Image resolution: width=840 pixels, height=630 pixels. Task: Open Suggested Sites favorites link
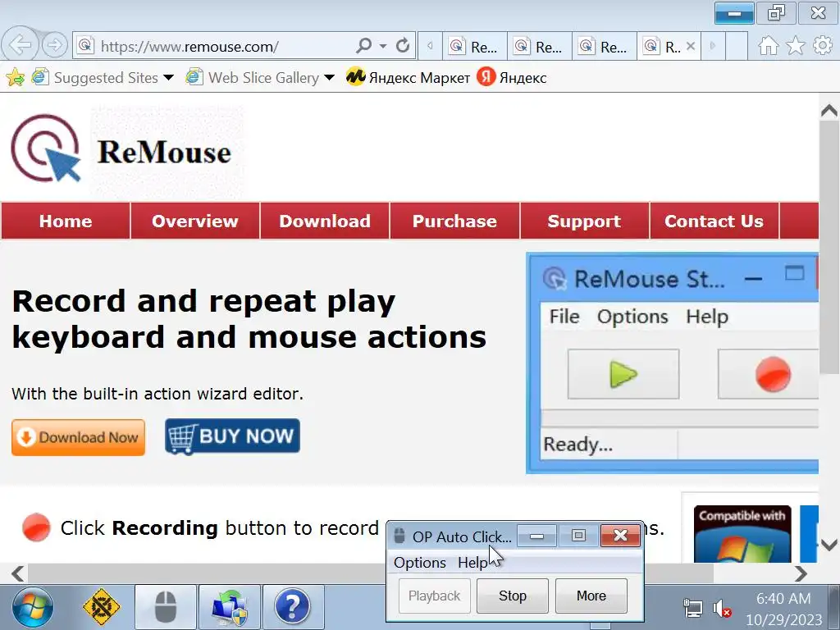[x=95, y=78]
